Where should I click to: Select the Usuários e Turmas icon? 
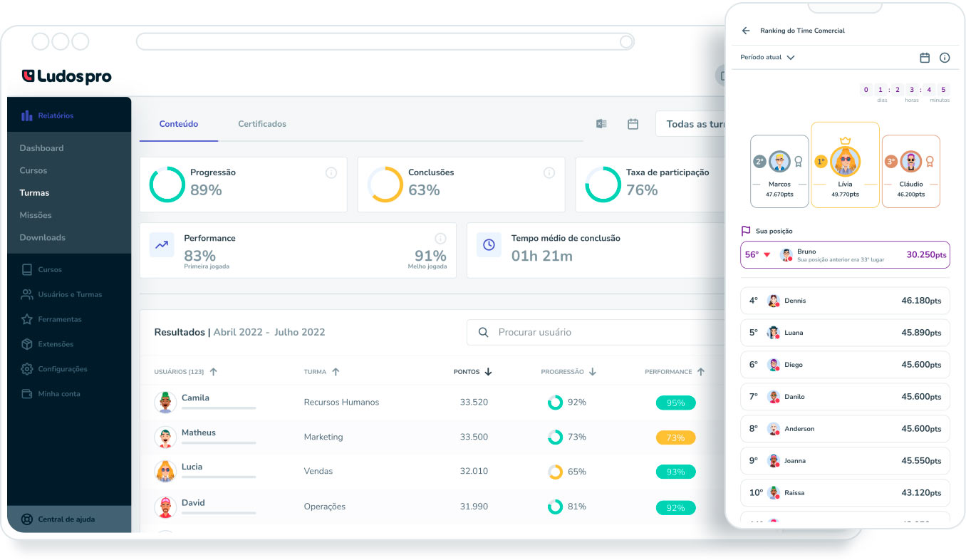point(26,294)
